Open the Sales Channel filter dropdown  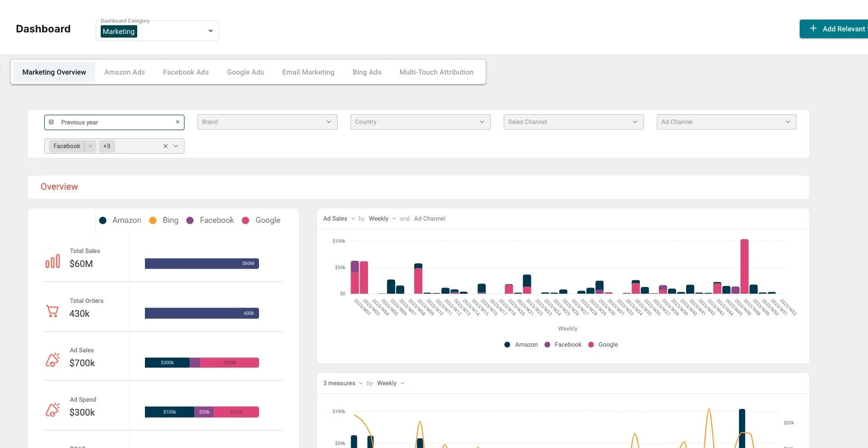574,122
